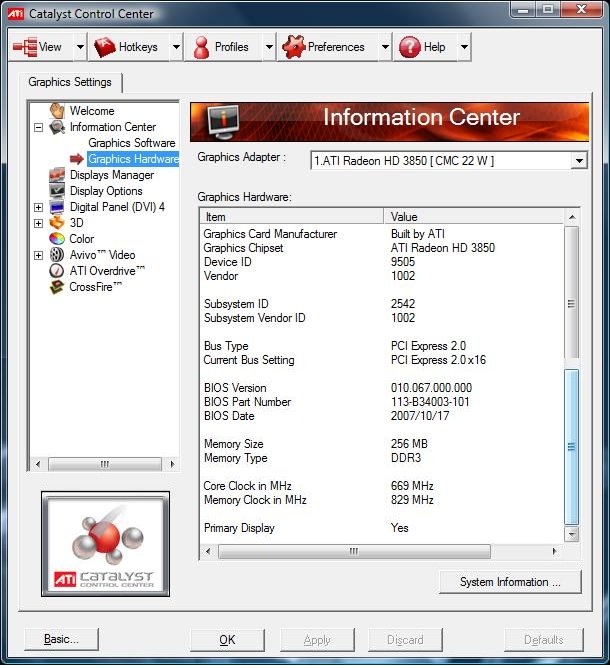Click the Avivo Video film reel icon

(57, 255)
